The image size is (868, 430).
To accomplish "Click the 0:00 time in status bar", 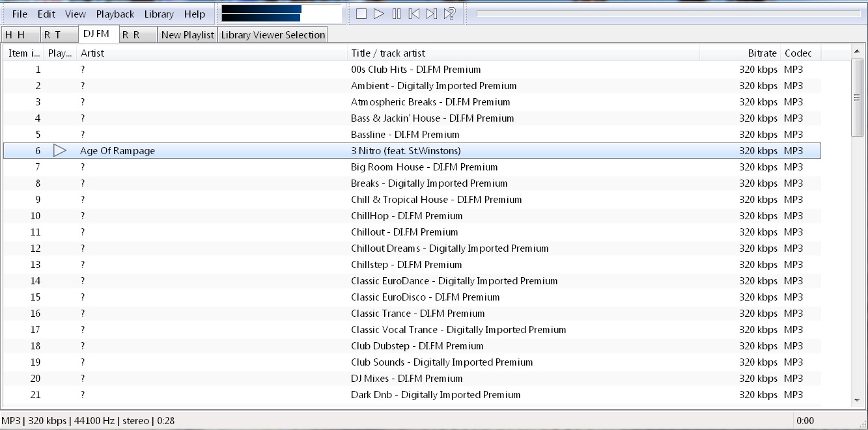I will pos(805,421).
